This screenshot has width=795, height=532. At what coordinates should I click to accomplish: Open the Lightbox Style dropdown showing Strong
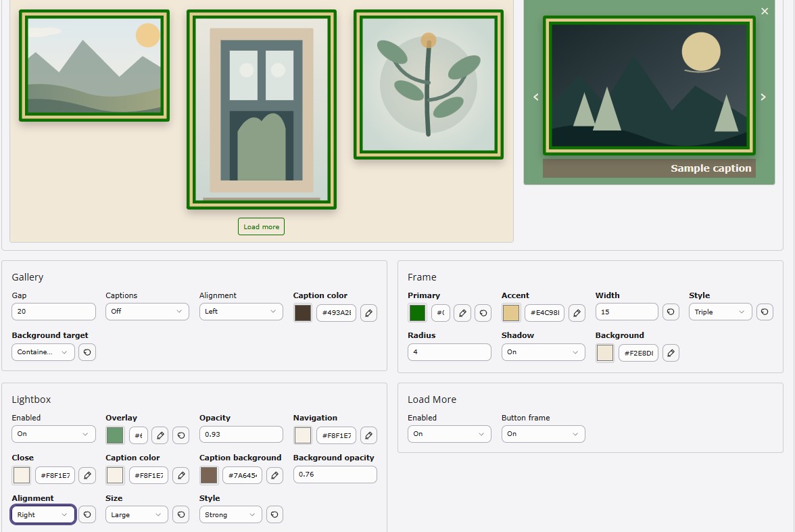[x=231, y=514]
